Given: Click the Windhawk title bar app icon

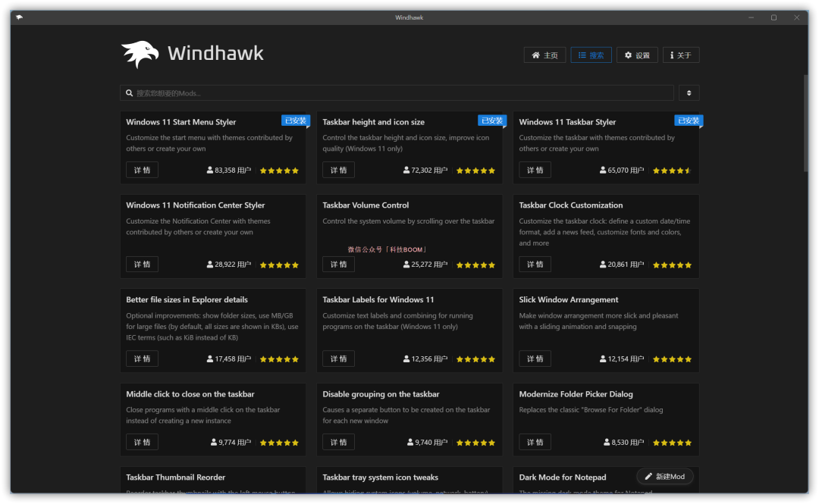Looking at the screenshot, I should click(19, 17).
